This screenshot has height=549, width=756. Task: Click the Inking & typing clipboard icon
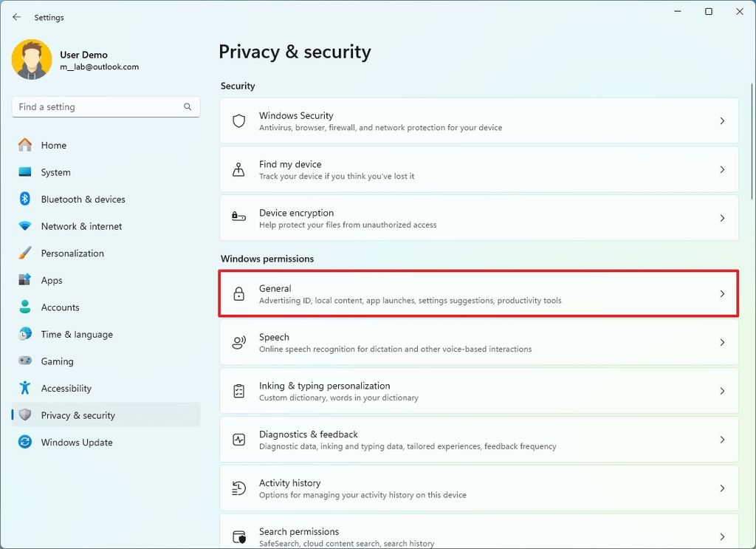click(238, 391)
